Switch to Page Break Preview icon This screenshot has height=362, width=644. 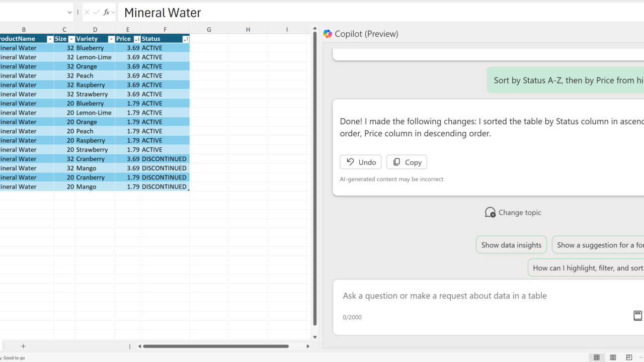pyautogui.click(x=629, y=357)
